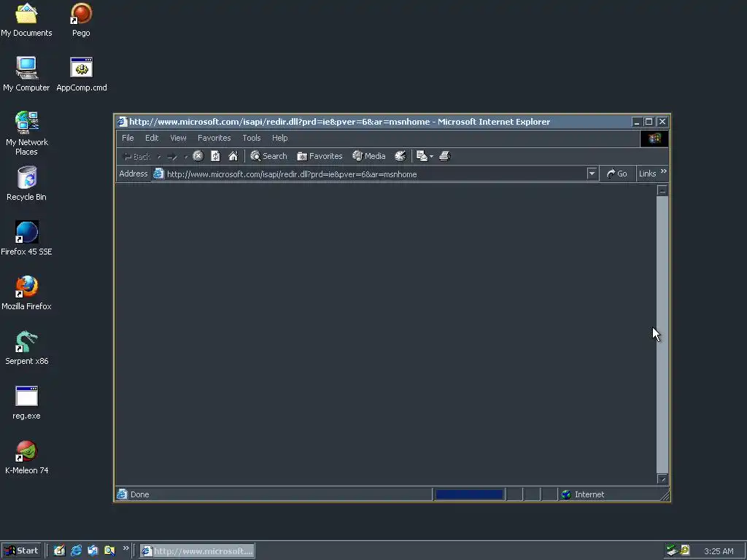Click the Links toolbar label
Image resolution: width=747 pixels, height=560 pixels.
(648, 174)
